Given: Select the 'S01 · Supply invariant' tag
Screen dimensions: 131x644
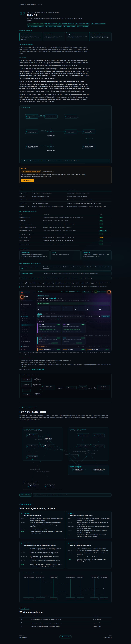Looking at the screenshot, I should click(x=51, y=24).
